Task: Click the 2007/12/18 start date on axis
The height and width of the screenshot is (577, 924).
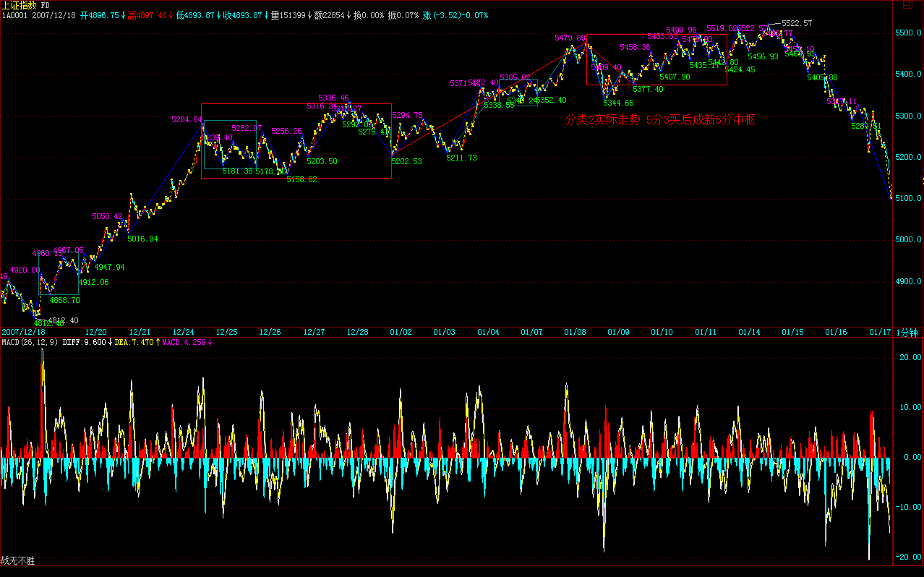Action: (23, 332)
